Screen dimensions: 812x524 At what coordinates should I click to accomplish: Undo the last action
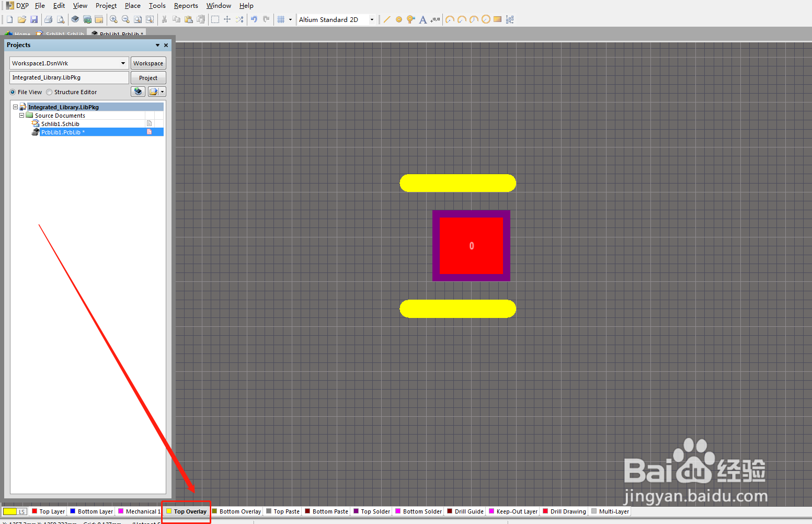click(254, 19)
